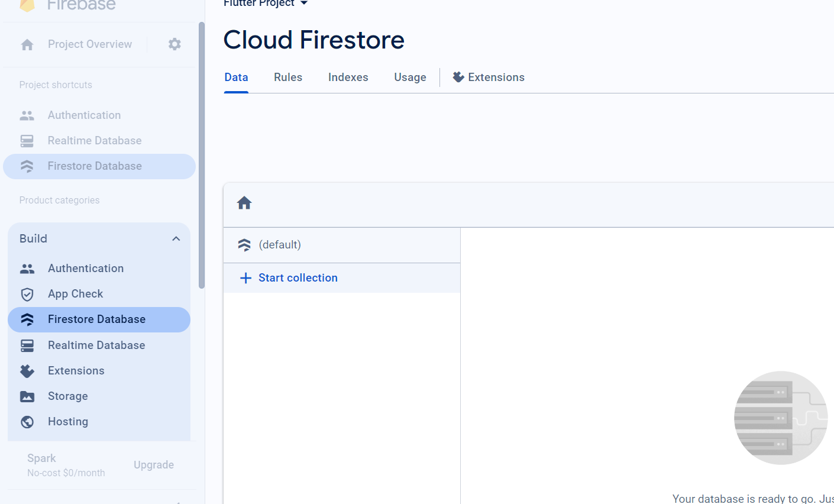Click Storage image icon in sidebar
834x504 pixels.
click(x=27, y=396)
